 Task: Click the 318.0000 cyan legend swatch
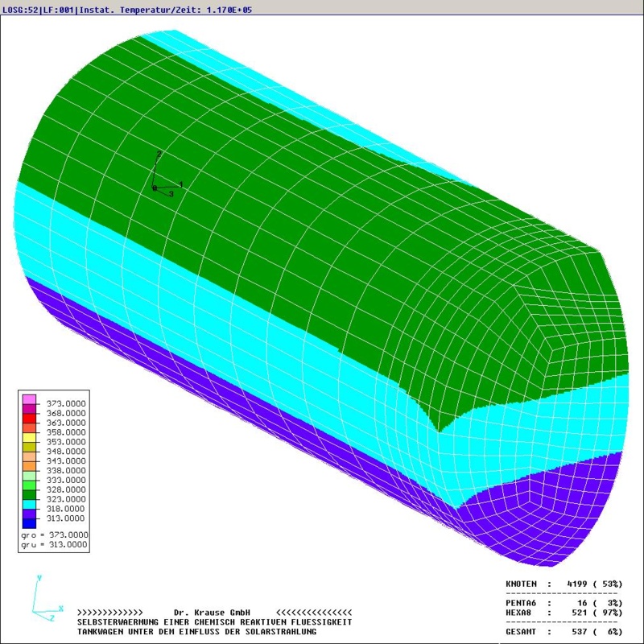[29, 504]
